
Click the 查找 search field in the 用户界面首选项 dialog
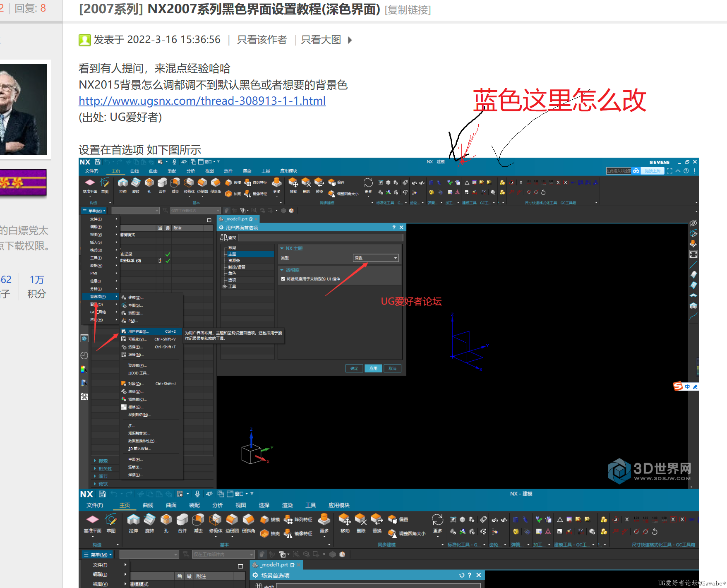[320, 238]
